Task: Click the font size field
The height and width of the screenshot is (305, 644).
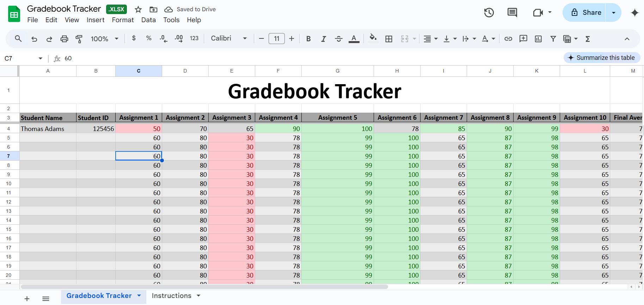Action: [x=277, y=39]
